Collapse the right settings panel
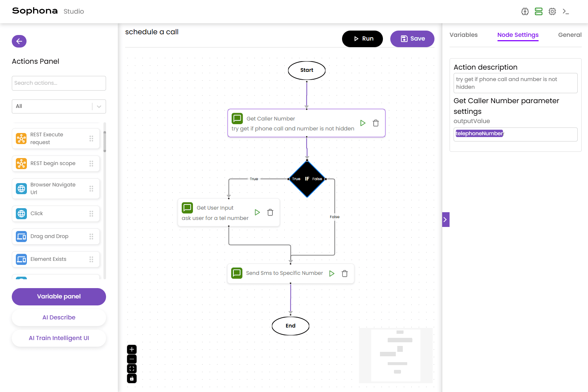 pyautogui.click(x=446, y=220)
